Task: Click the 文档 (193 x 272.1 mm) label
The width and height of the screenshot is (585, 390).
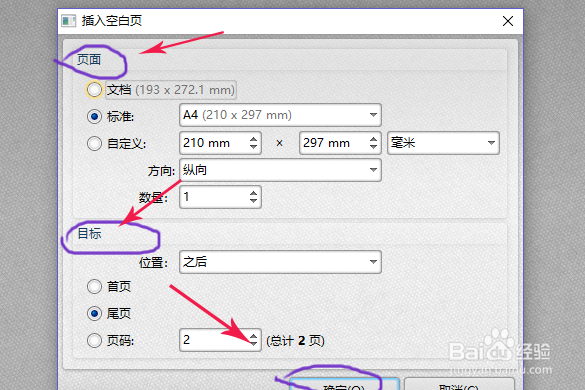Action: 171,90
